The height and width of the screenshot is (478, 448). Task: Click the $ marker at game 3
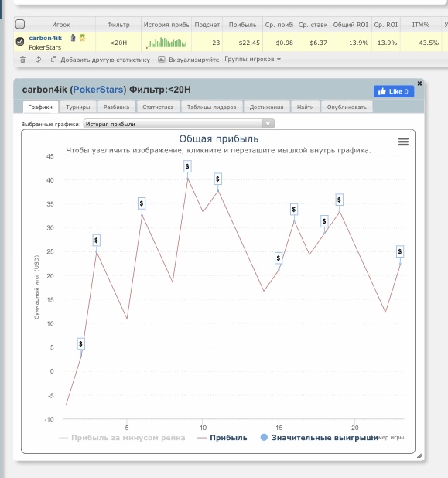96,241
